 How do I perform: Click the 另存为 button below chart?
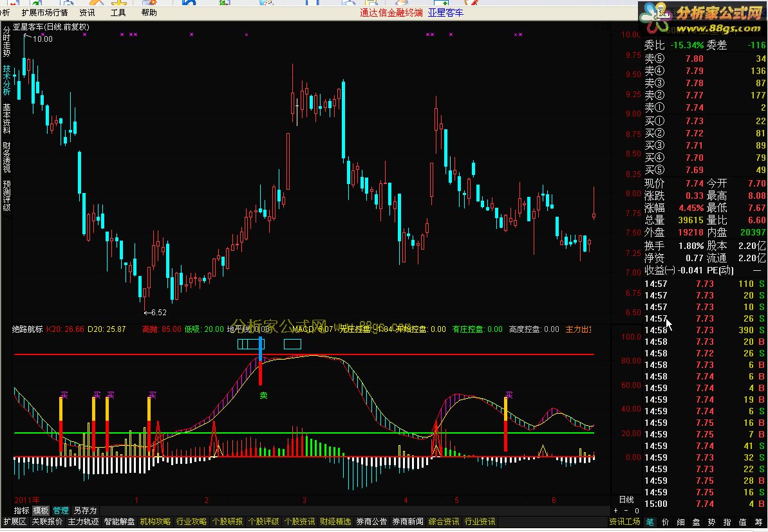click(x=85, y=511)
